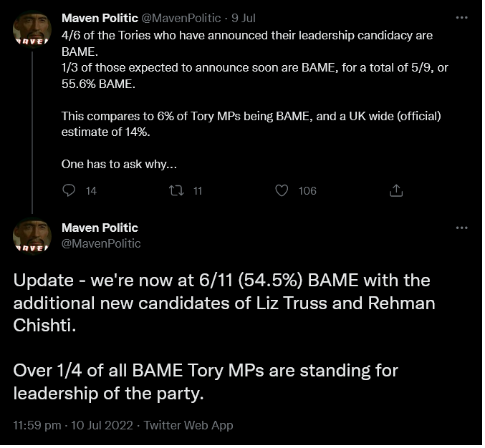The width and height of the screenshot is (485, 448).
Task: Click the reply speech bubble icon
Action: tap(69, 190)
